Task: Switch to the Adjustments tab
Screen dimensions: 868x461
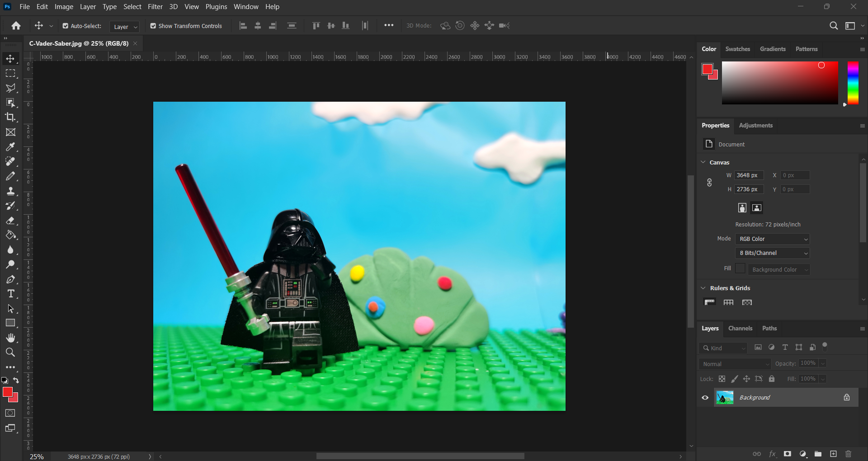Action: tap(755, 126)
